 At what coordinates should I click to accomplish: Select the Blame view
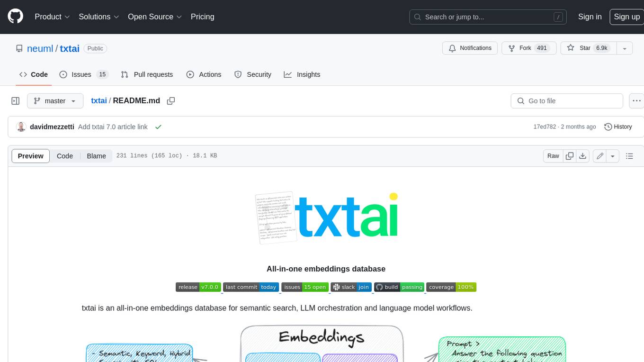click(96, 156)
